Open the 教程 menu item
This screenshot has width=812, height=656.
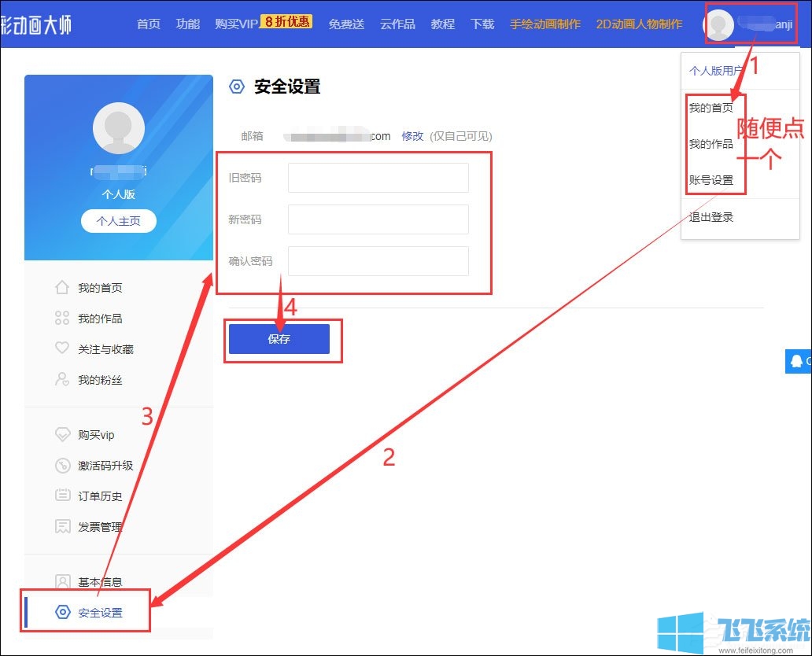point(442,24)
